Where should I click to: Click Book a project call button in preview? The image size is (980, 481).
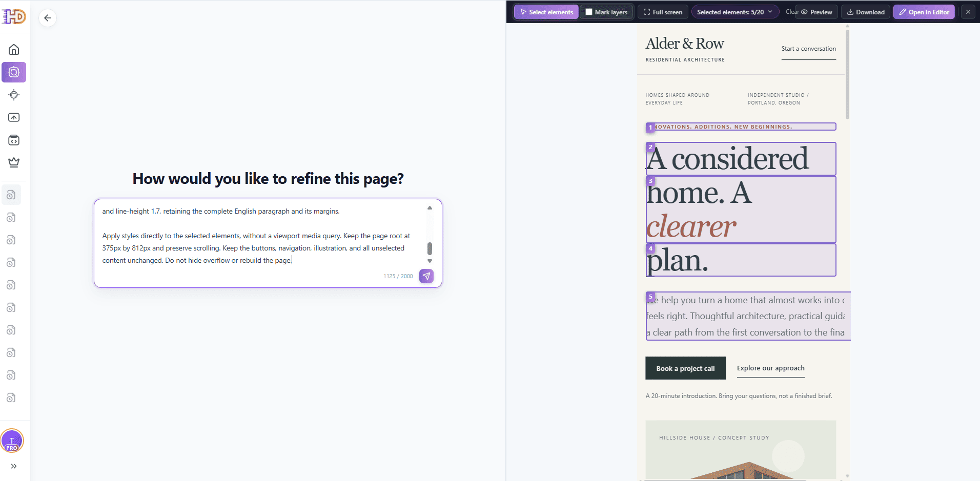685,368
